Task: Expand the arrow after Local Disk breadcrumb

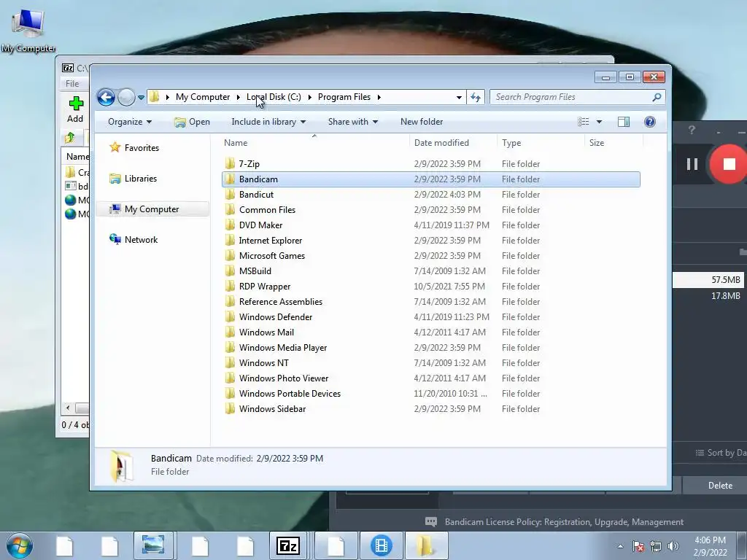Action: (309, 97)
